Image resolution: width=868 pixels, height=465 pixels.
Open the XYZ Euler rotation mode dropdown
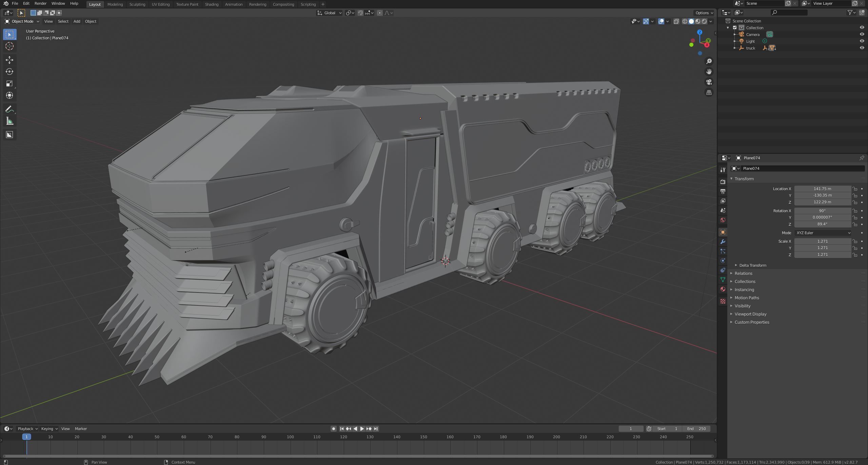pos(823,233)
